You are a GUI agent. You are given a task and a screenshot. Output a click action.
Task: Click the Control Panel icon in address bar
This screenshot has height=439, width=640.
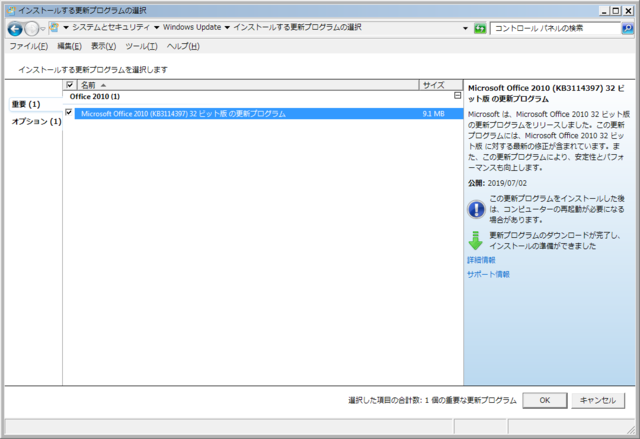coord(54,28)
